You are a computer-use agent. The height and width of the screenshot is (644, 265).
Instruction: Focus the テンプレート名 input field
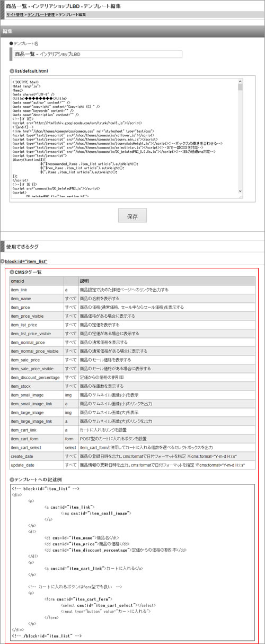(x=98, y=54)
